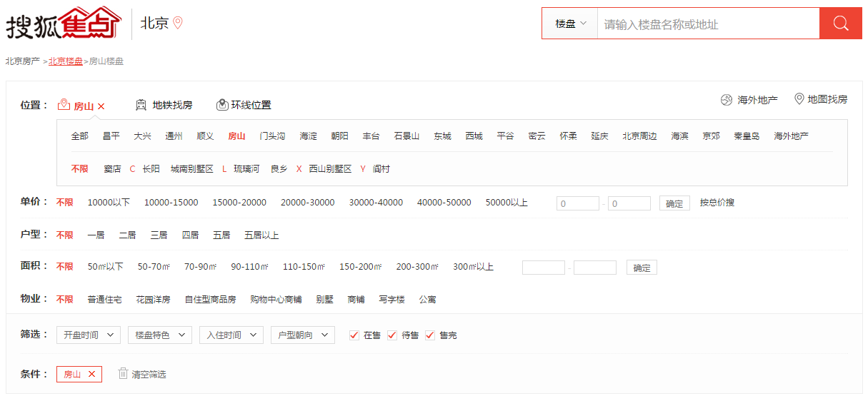The height and width of the screenshot is (401, 868).
Task: Click the pin icon before 房山 location
Action: (64, 105)
